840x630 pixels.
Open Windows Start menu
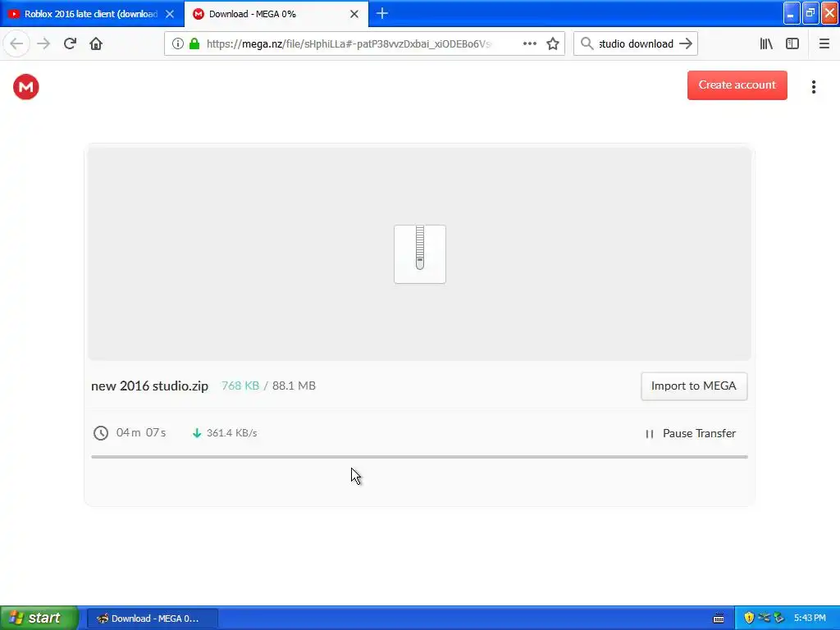point(39,619)
